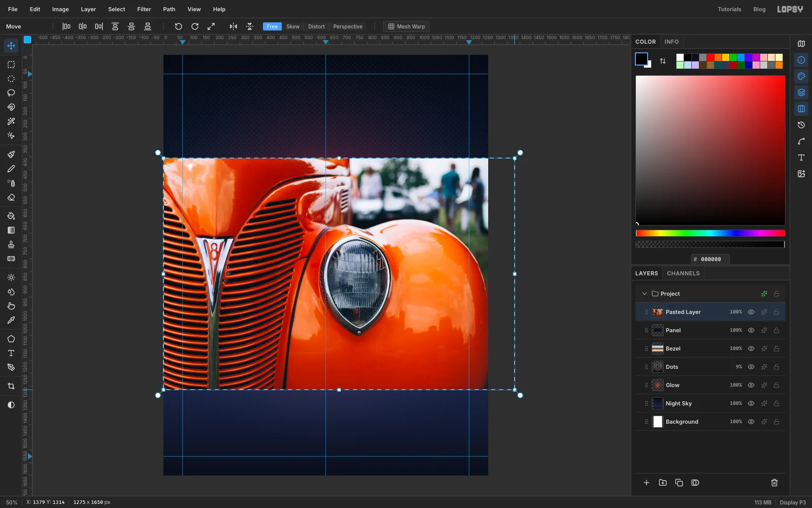Viewport: 812px width, 508px height.
Task: Select the Eyedropper tool
Action: pyautogui.click(x=11, y=320)
